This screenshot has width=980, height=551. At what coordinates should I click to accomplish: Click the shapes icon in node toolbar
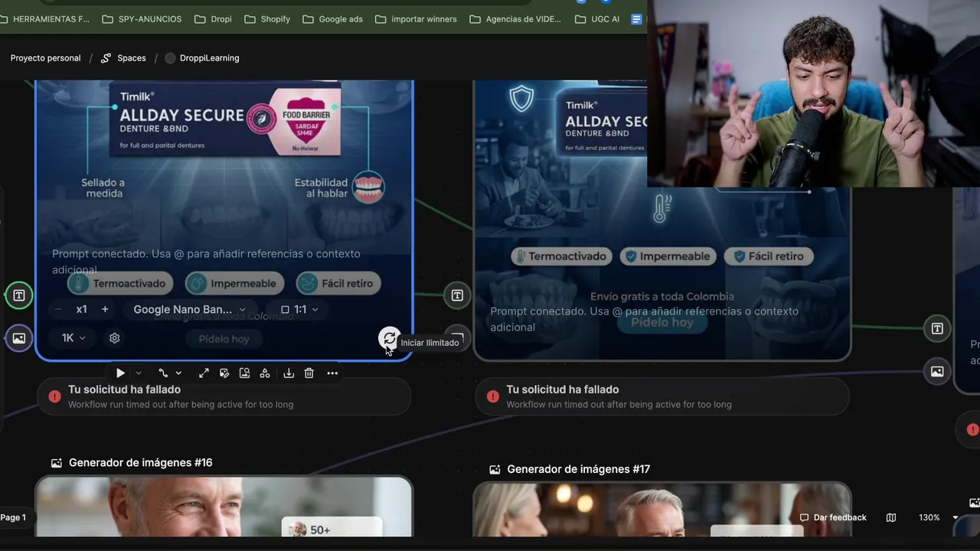point(265,373)
